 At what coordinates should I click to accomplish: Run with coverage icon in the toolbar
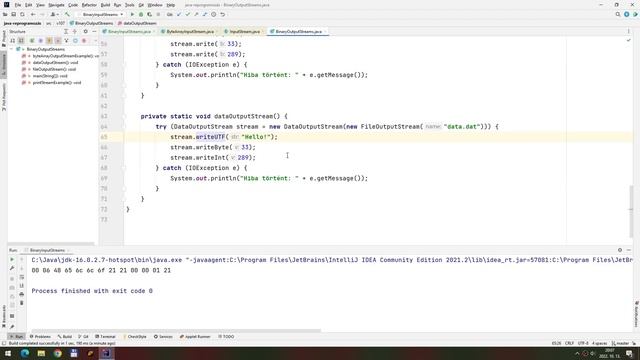149,14
